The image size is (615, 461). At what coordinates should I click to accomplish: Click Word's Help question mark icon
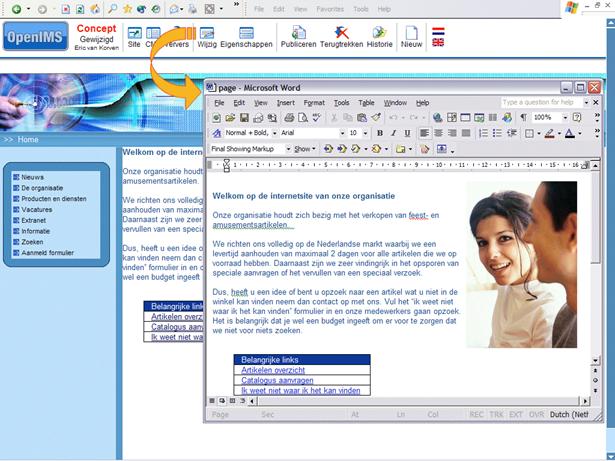tap(577, 117)
